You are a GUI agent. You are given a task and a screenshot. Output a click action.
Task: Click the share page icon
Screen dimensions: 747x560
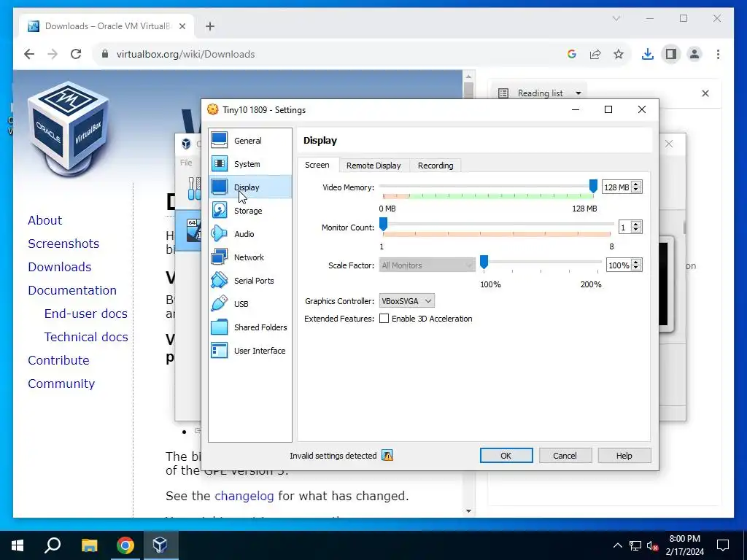coord(595,54)
